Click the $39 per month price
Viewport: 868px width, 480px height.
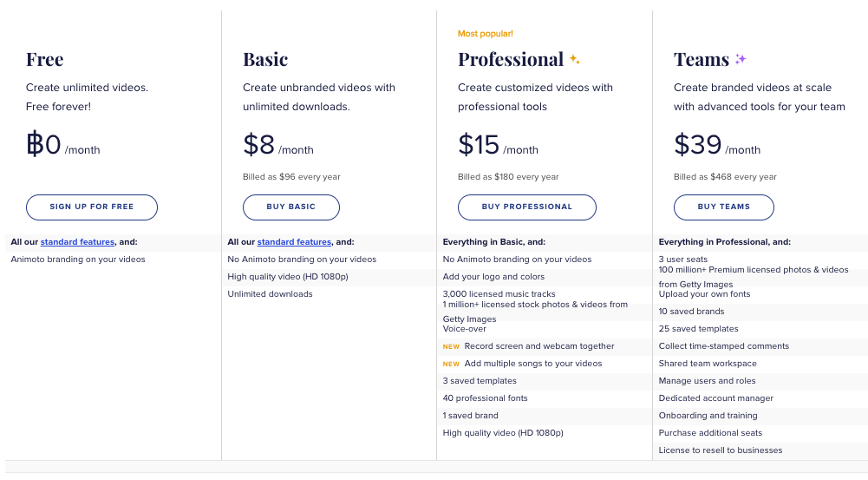click(x=716, y=146)
